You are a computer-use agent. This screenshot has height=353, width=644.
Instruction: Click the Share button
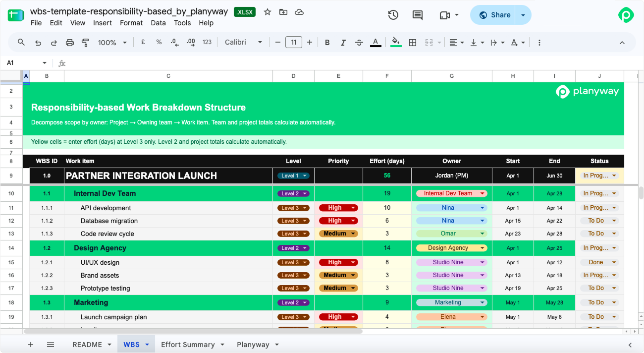click(493, 15)
